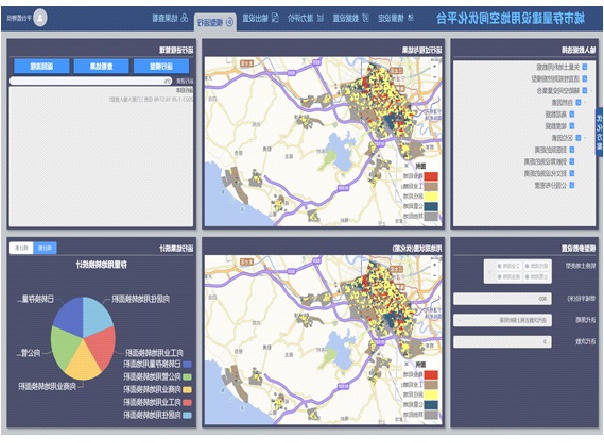Open the 输出设置 navigation item
The height and width of the screenshot is (443, 604).
point(260,18)
